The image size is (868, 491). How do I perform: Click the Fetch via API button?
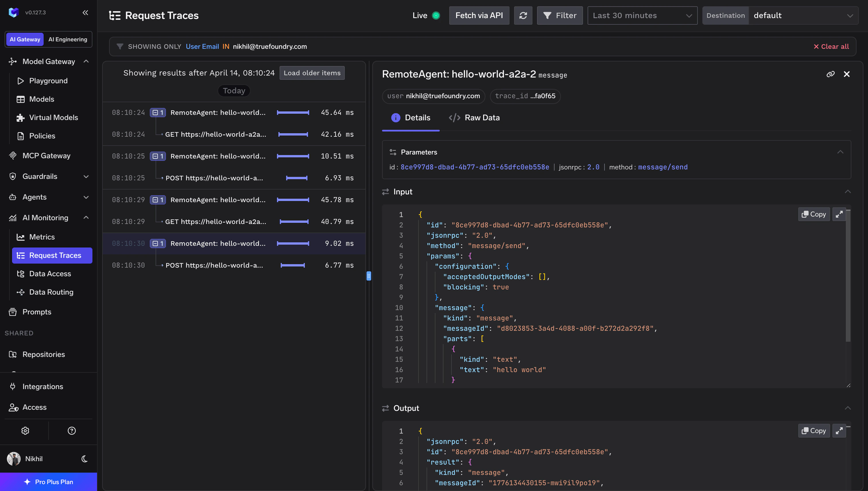pos(479,16)
